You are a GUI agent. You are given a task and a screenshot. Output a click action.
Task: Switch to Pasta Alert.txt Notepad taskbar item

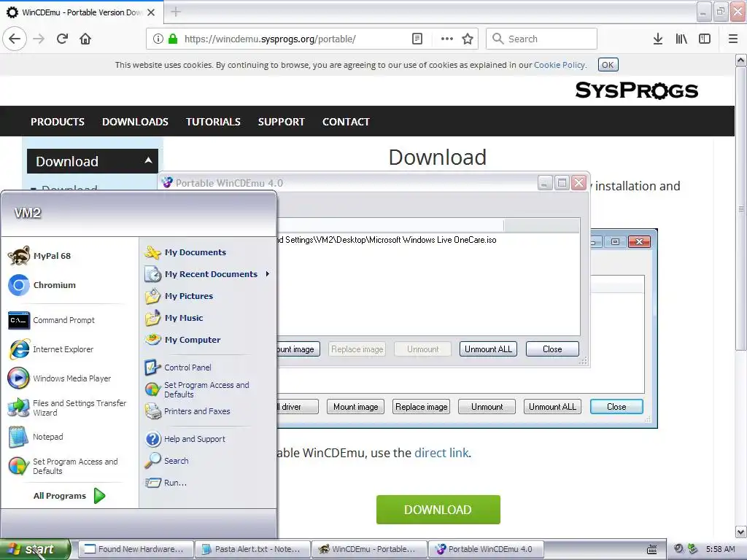(252, 549)
